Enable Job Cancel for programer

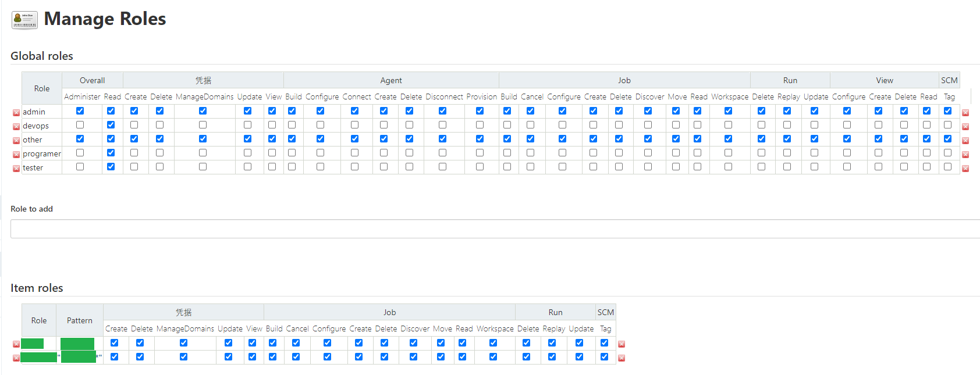click(531, 152)
